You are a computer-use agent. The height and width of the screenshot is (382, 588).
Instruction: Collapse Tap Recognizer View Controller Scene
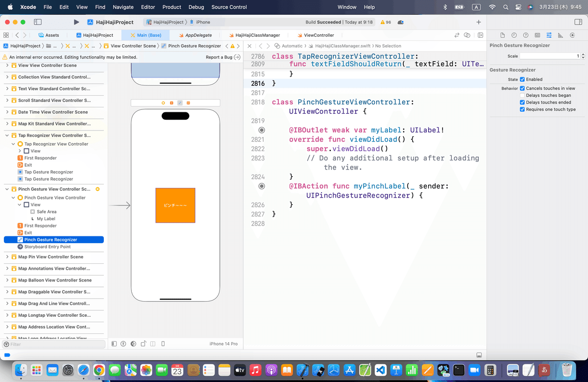(7, 135)
